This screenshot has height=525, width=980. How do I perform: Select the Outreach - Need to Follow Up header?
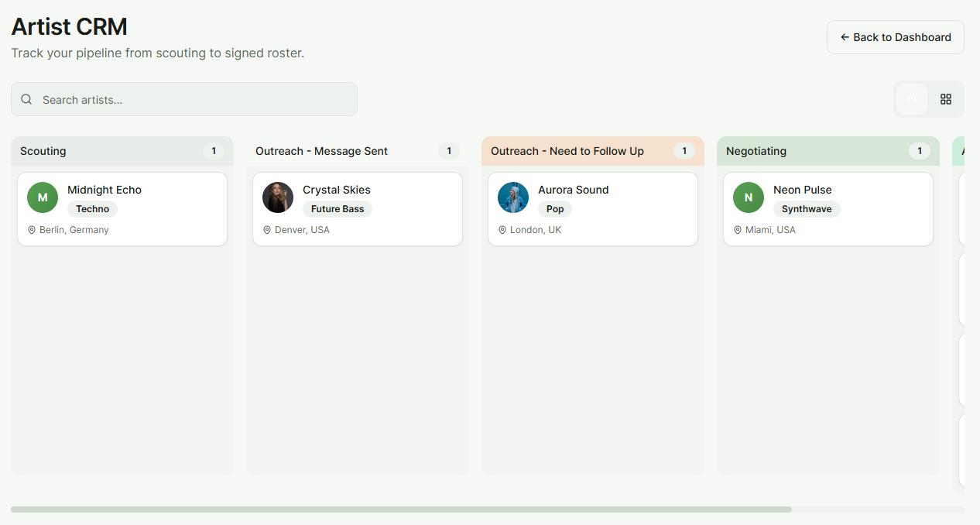pyautogui.click(x=567, y=151)
